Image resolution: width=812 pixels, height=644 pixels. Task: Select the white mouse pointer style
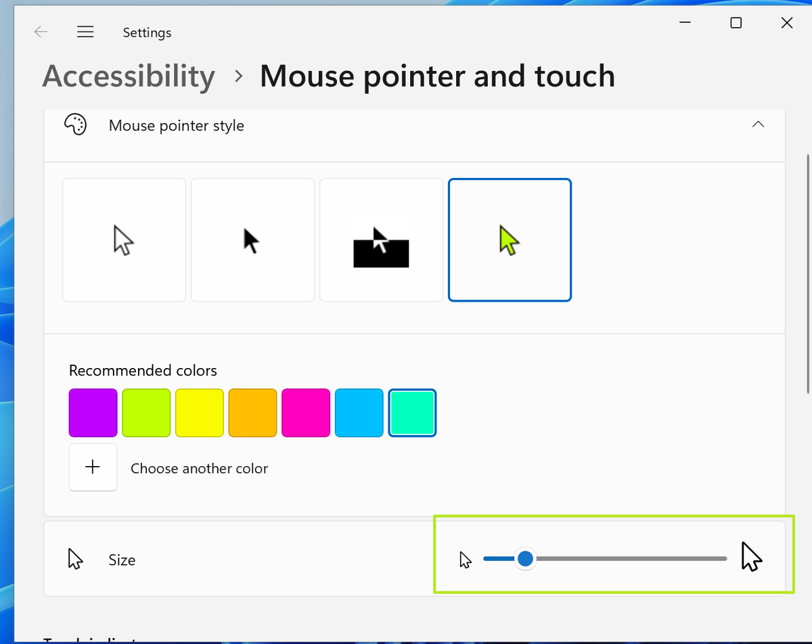coord(124,239)
